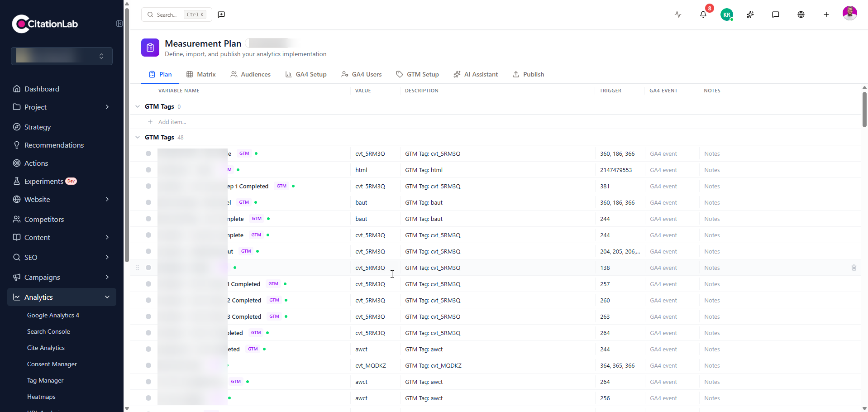Click the sidebar vertical scrollbar thumb

pos(127,135)
